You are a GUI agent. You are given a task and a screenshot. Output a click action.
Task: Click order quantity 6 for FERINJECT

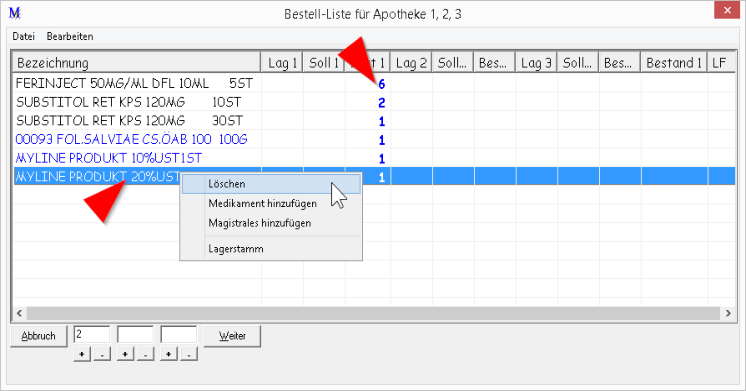click(x=381, y=84)
